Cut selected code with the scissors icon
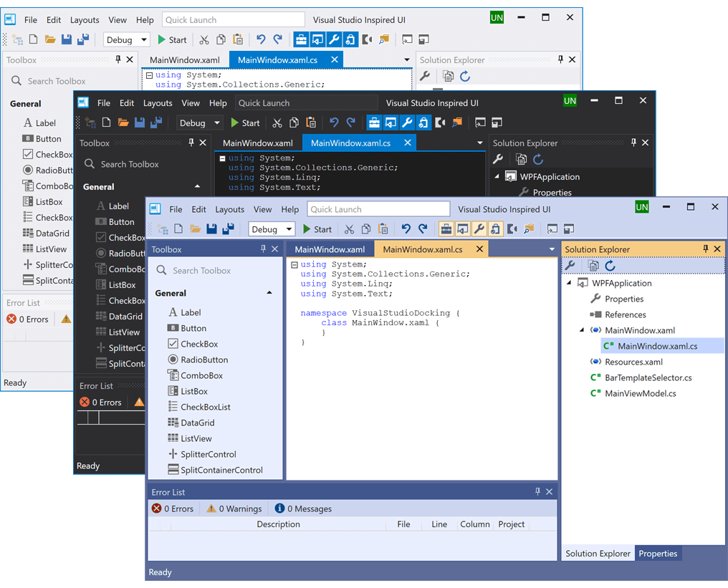 349,228
